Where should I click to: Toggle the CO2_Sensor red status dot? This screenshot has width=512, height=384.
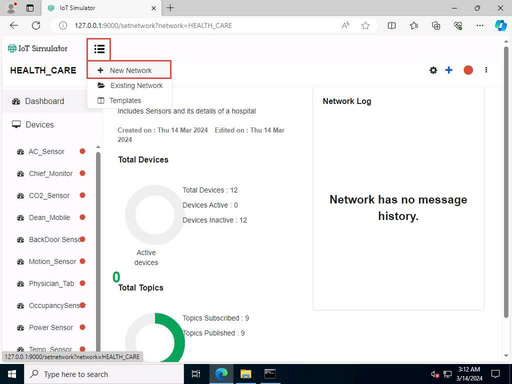[82, 195]
